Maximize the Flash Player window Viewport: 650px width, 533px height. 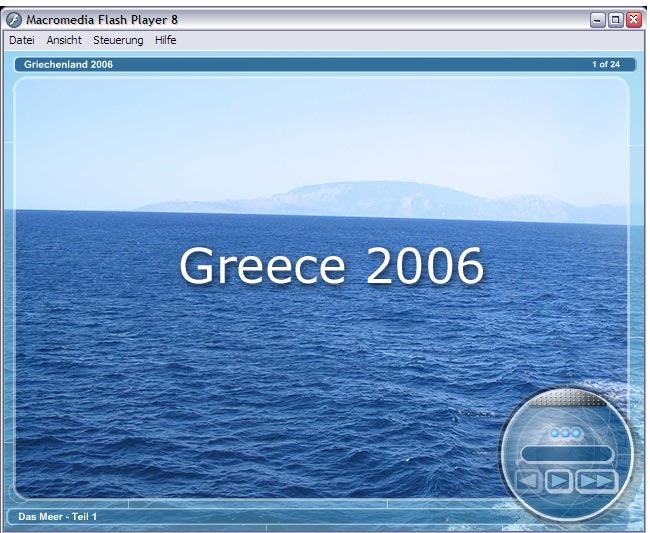click(616, 20)
